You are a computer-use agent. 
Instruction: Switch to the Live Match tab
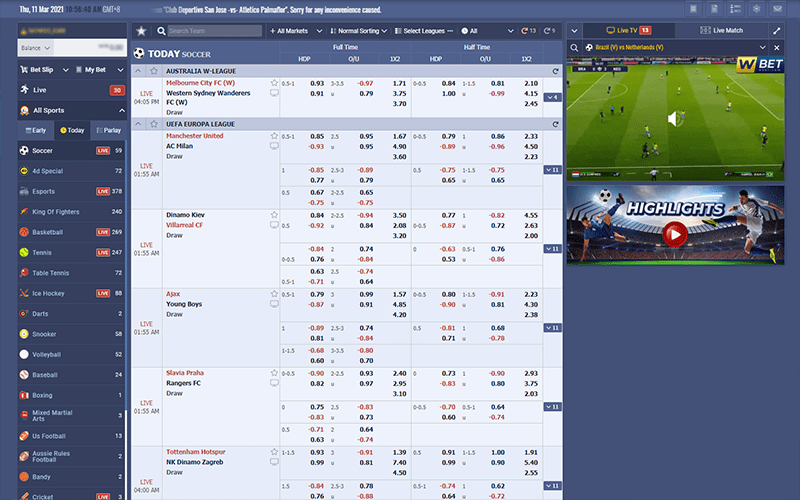pyautogui.click(x=727, y=31)
